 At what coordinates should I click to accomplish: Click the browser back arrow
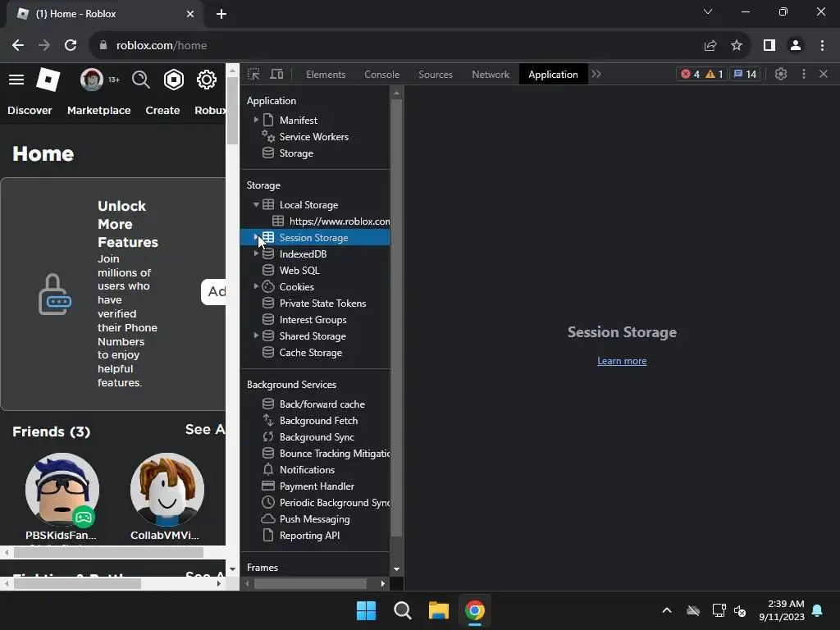18,46
